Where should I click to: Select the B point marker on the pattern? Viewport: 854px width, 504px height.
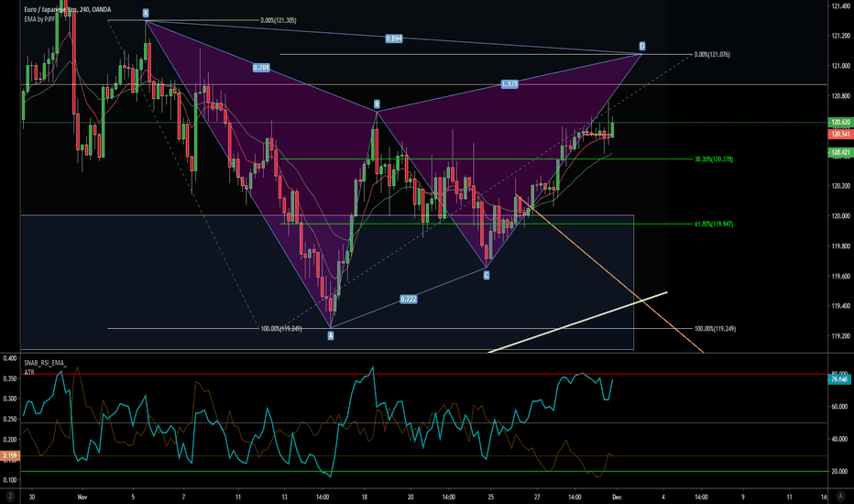tap(376, 104)
